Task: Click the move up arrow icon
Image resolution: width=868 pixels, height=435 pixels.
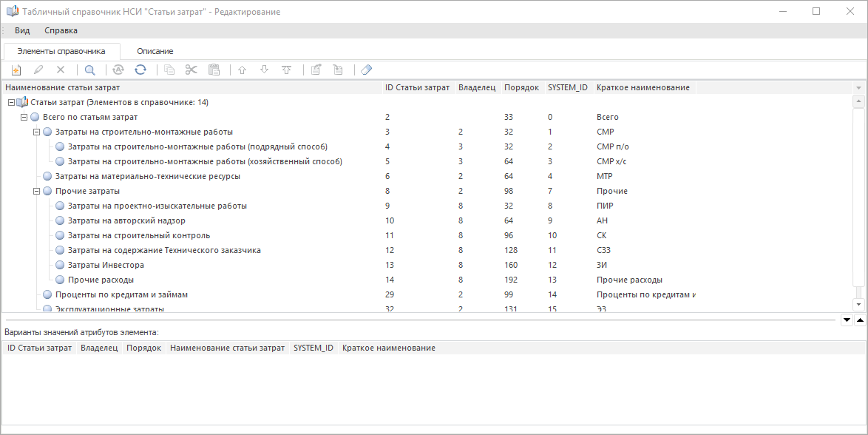Action: pos(242,70)
